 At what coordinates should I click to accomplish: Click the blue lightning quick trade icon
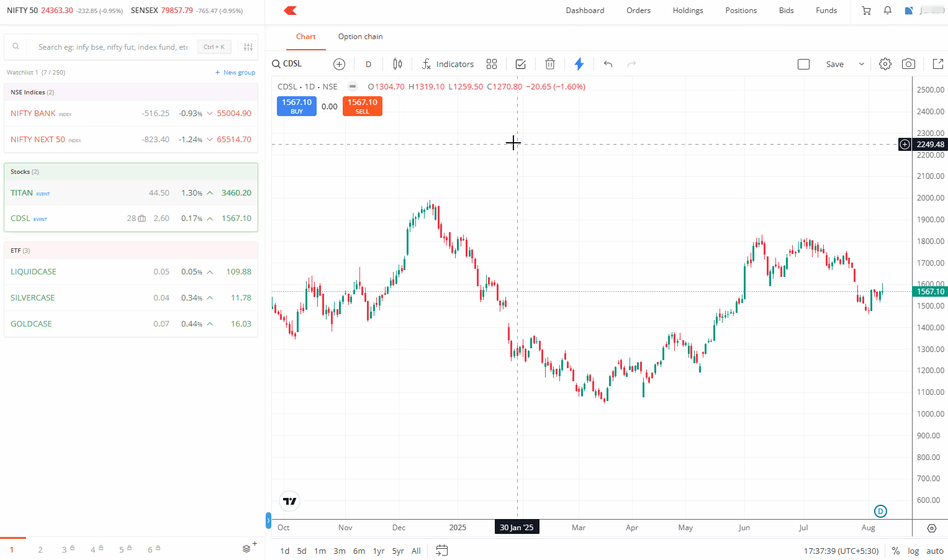[579, 64]
